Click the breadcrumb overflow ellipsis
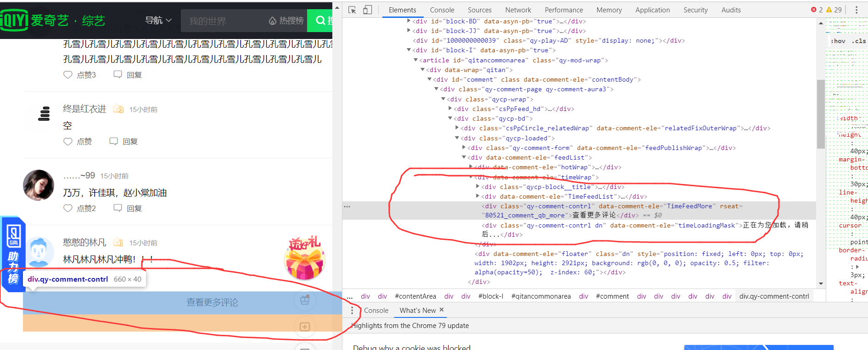 [349, 296]
